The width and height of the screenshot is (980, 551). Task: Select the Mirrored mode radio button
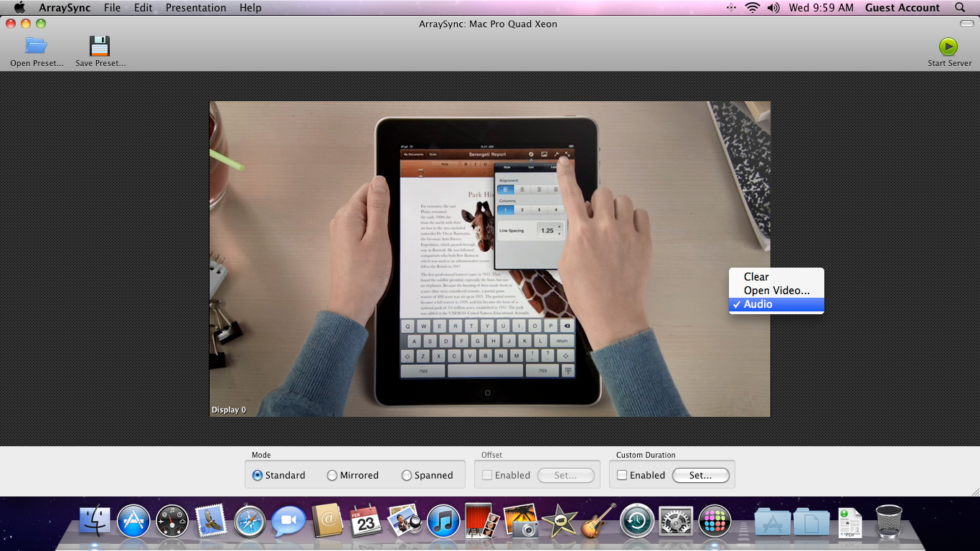coord(332,475)
